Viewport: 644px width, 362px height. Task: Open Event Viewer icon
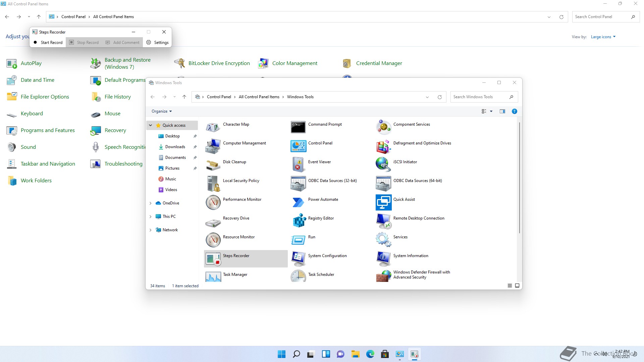298,165
